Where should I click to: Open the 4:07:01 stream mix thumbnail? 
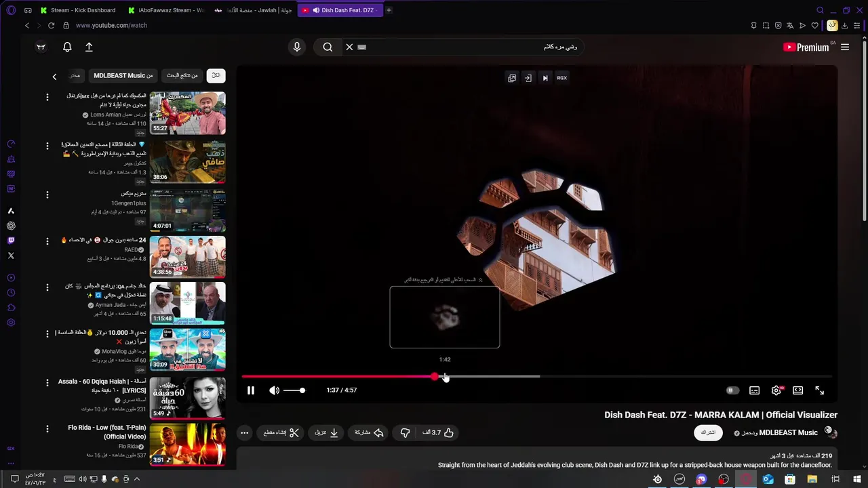click(x=188, y=210)
